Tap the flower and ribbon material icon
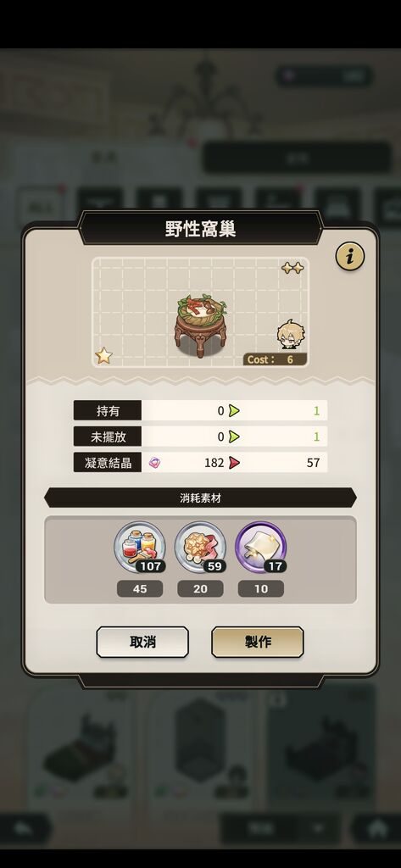This screenshot has height=868, width=401. pyautogui.click(x=200, y=548)
